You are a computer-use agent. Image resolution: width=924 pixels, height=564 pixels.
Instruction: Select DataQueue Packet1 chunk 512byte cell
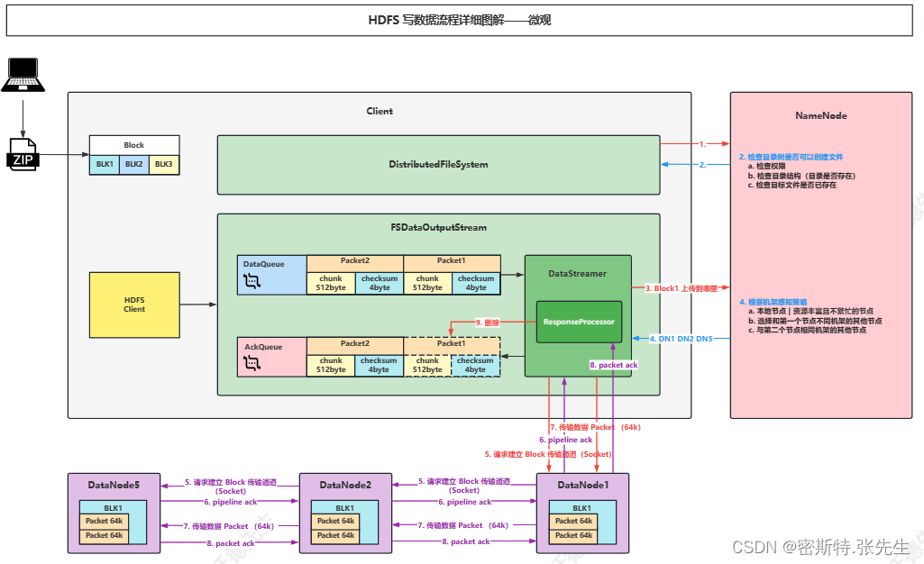tap(428, 283)
